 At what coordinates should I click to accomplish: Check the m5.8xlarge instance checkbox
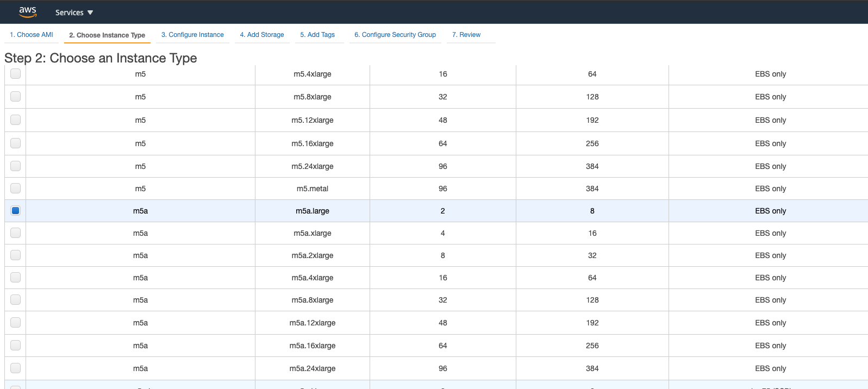tap(16, 96)
